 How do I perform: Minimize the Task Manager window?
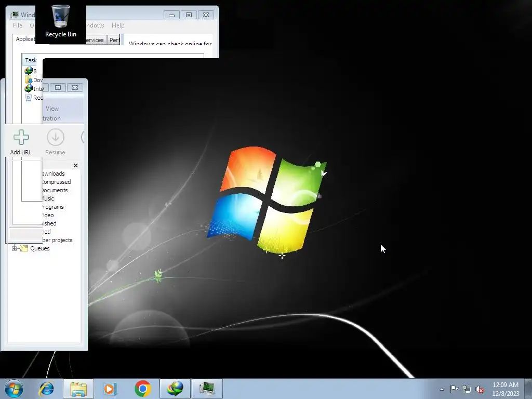pos(171,15)
